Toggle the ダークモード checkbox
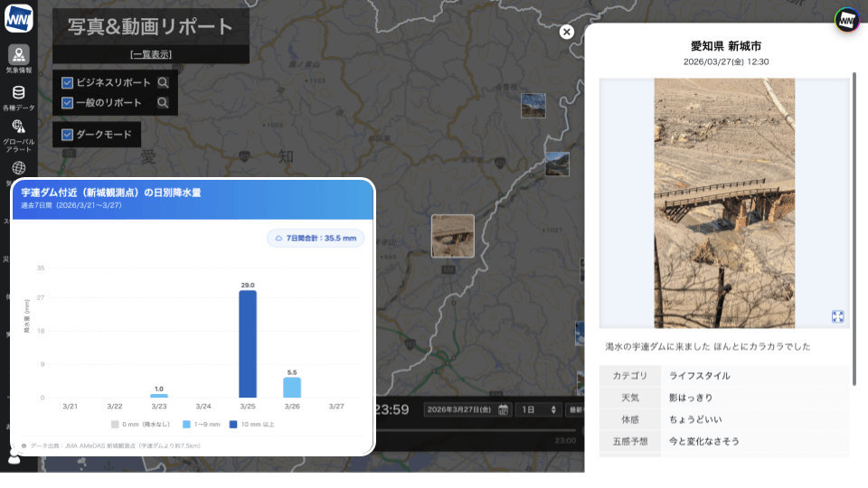 click(x=67, y=135)
